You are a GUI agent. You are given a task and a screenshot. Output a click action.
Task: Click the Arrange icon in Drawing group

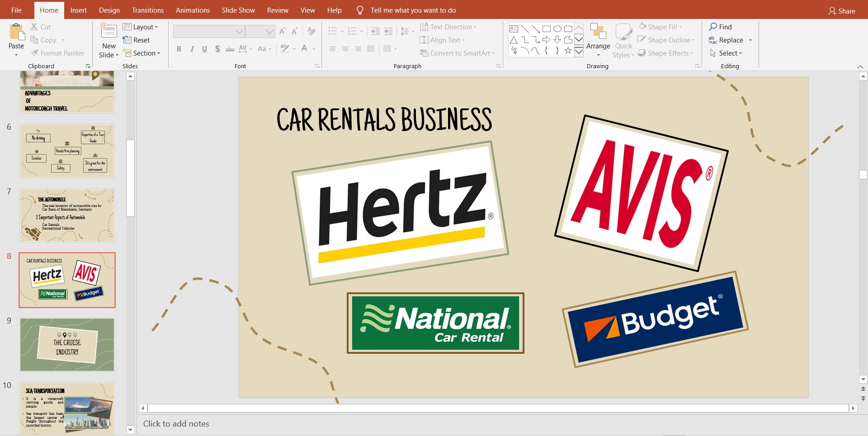[x=598, y=33]
